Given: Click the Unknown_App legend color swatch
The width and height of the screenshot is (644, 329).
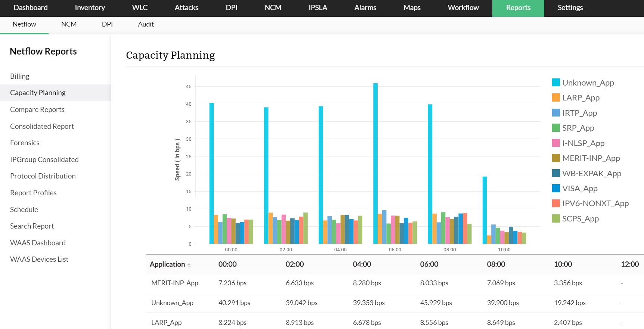Looking at the screenshot, I should tap(556, 83).
